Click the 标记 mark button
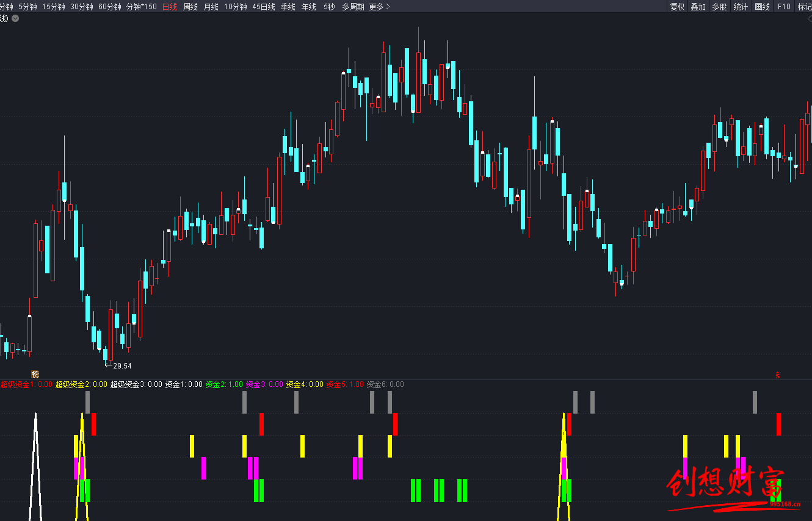 (804, 7)
